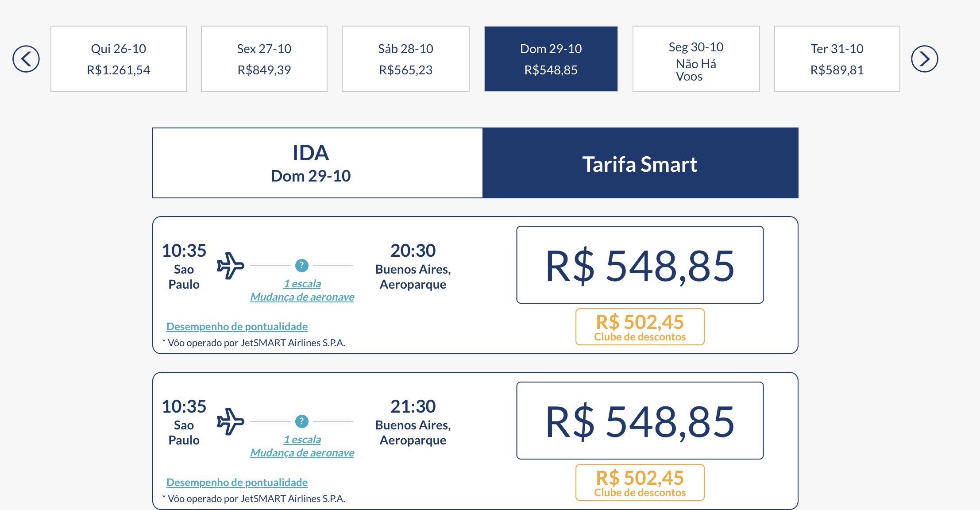The image size is (980, 510).
Task: Select R$ 548,85 fare for 20:30 arrival
Action: tap(640, 265)
